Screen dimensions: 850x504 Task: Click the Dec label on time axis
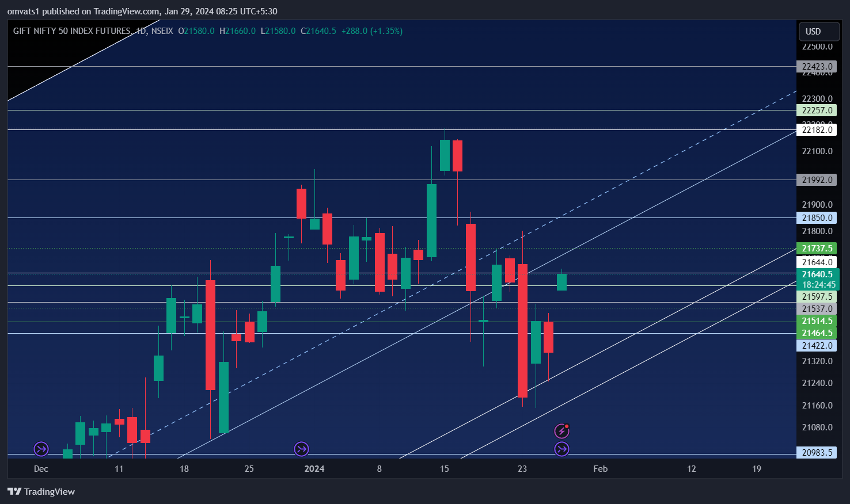pyautogui.click(x=41, y=469)
